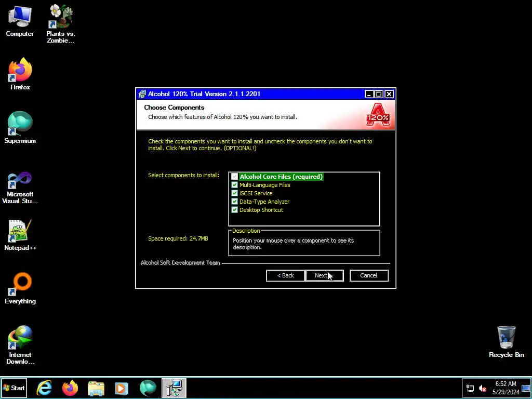The width and height of the screenshot is (532, 399).
Task: Click the Alcohol Core Files checkbox
Action: (234, 177)
